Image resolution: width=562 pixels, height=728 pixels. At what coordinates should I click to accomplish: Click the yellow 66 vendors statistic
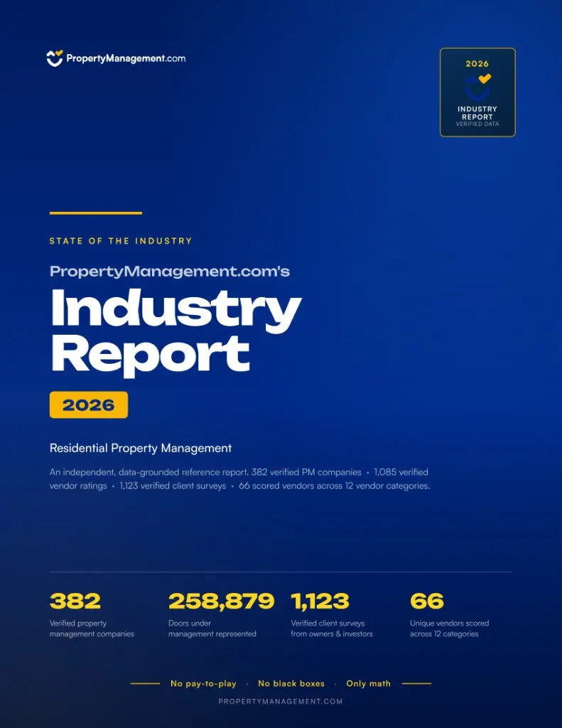(x=427, y=601)
